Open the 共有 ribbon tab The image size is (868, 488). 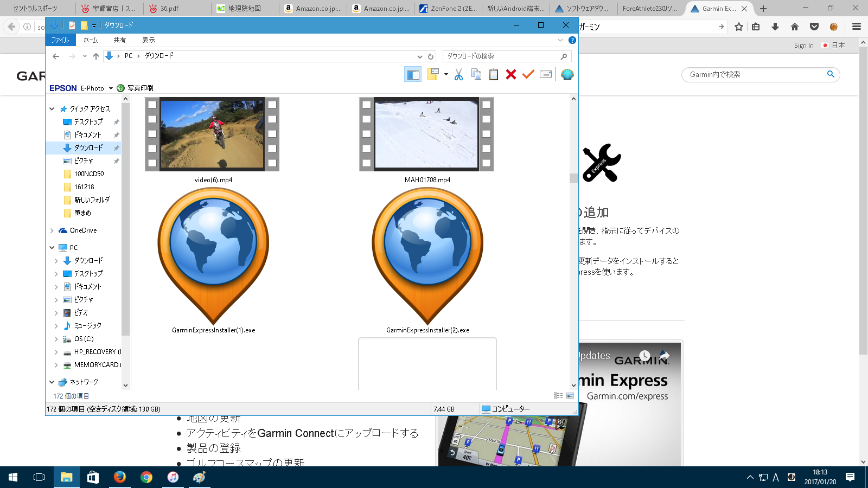[x=120, y=40]
